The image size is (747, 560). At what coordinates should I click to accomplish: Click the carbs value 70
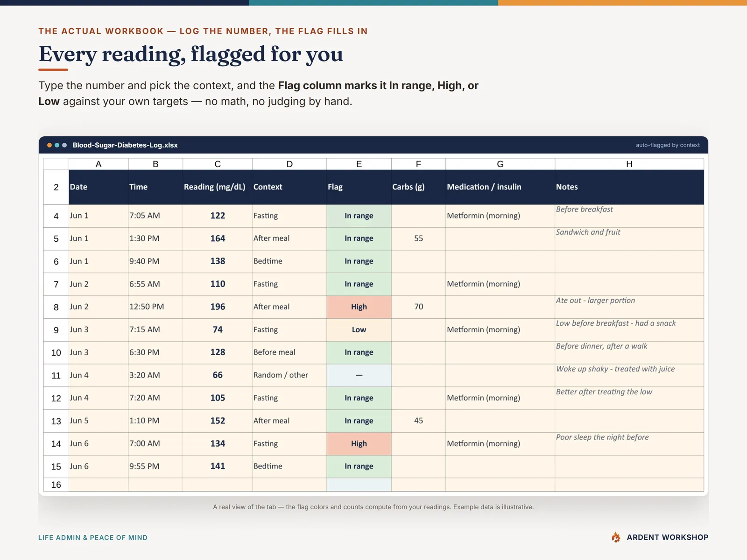(x=418, y=307)
